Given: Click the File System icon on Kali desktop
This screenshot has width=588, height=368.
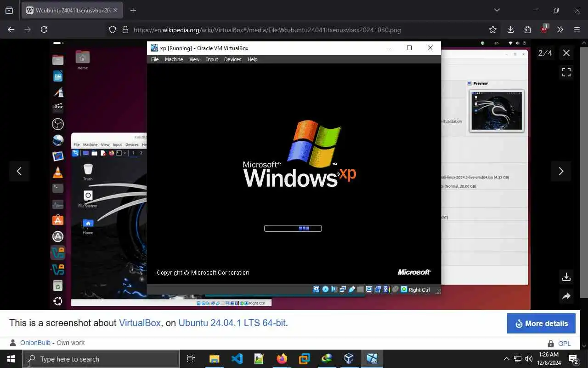Looking at the screenshot, I should [x=88, y=199].
